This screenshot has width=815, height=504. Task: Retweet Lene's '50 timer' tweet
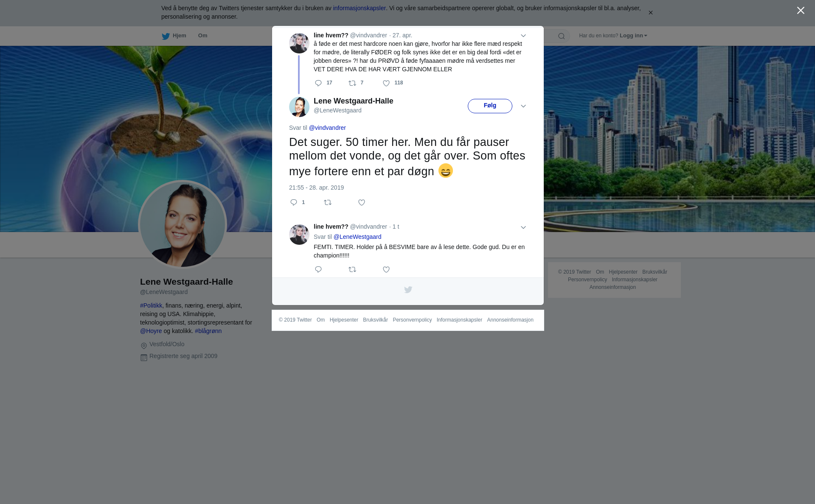tap(328, 202)
